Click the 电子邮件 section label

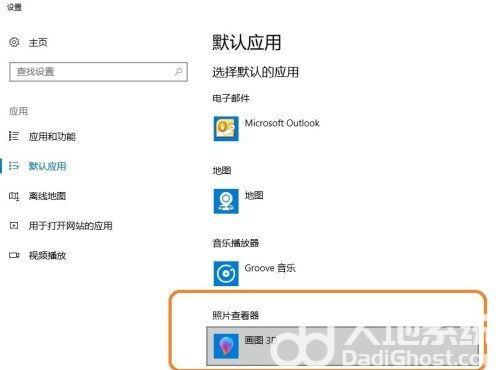(231, 98)
